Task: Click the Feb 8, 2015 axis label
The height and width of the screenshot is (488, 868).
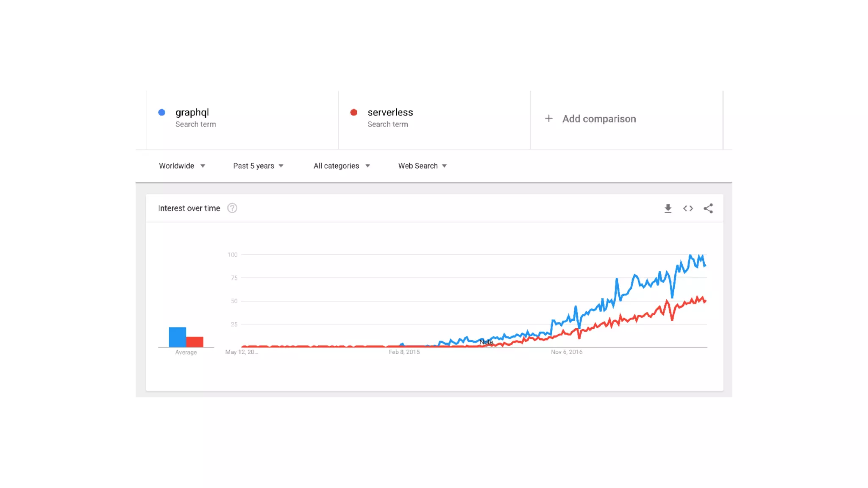Action: 404,352
